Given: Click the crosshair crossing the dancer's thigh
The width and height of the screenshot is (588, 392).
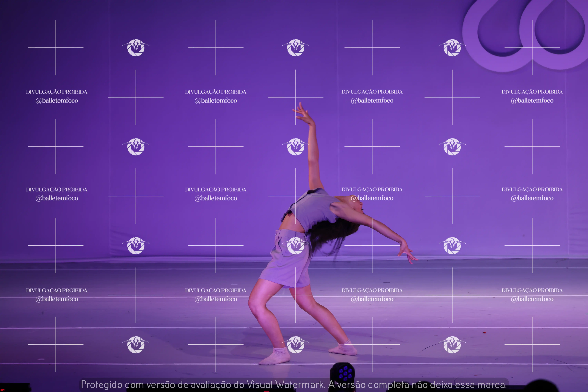Looking at the screenshot, I should [295, 295].
